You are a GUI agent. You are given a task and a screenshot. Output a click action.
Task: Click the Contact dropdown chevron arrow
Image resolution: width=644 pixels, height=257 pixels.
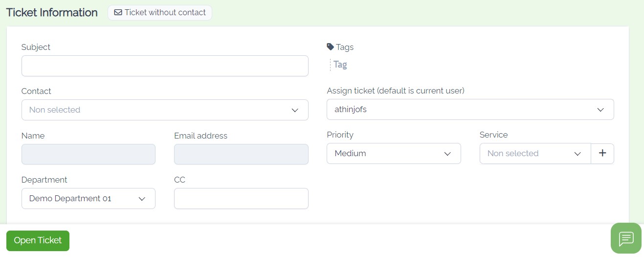[295, 110]
